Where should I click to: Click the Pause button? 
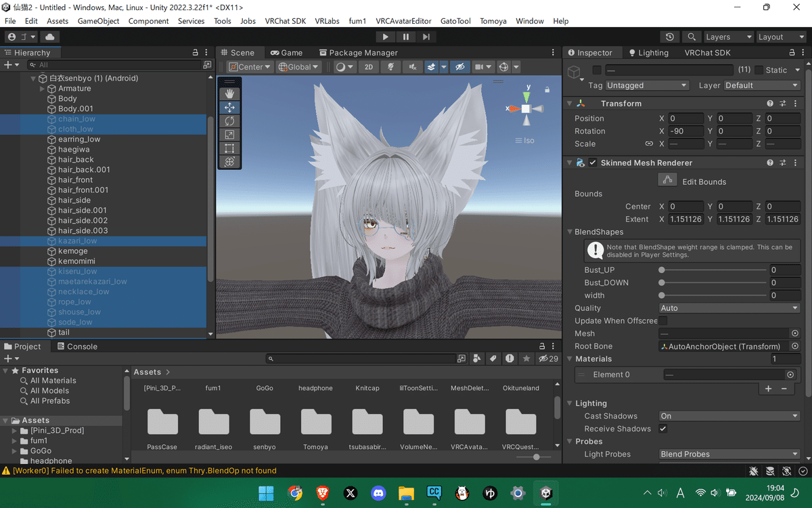[406, 37]
